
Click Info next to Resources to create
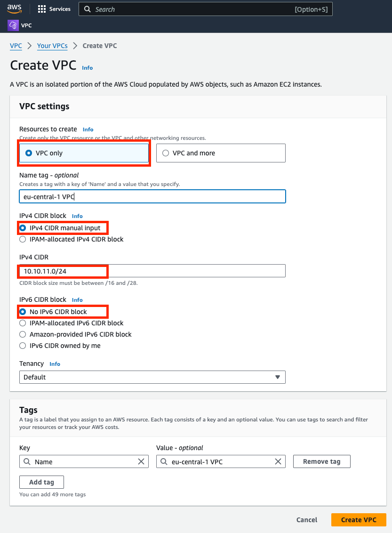[88, 129]
